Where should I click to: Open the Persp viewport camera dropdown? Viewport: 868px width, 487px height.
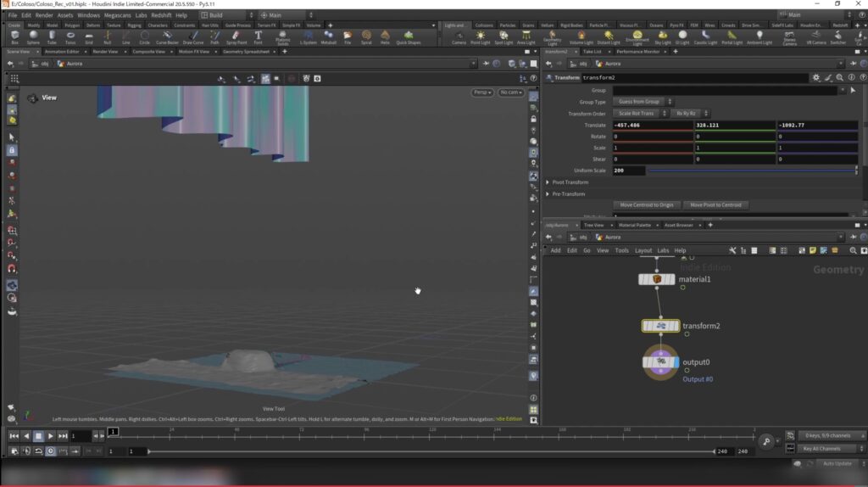click(482, 92)
